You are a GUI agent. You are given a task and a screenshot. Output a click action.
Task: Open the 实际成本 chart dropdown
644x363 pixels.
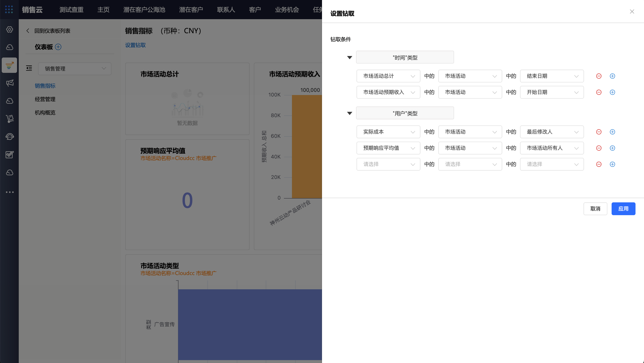[x=388, y=132]
